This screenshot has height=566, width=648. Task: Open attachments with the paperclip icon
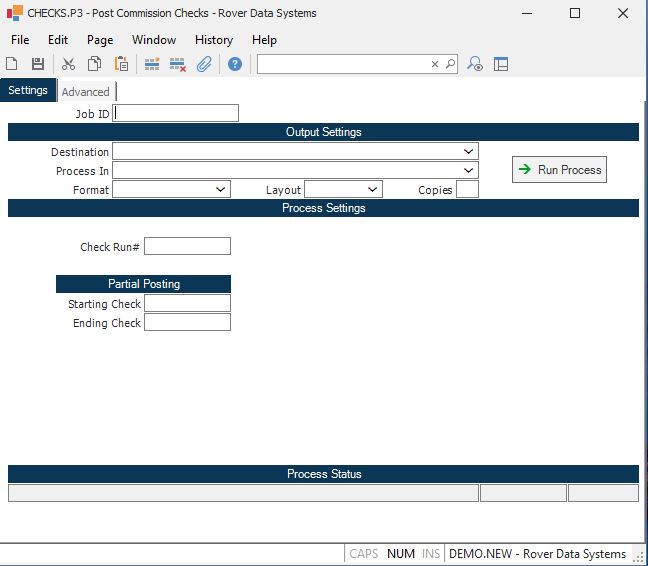click(x=204, y=64)
